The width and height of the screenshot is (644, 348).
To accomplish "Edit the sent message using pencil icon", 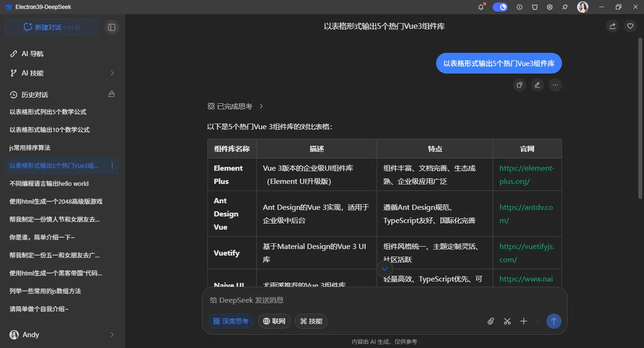I will click(x=537, y=85).
